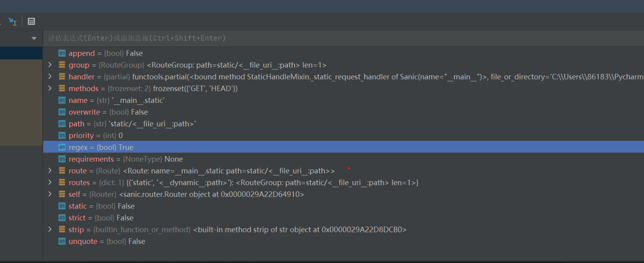
Task: Expand the strip builtin method node
Action: [50, 229]
